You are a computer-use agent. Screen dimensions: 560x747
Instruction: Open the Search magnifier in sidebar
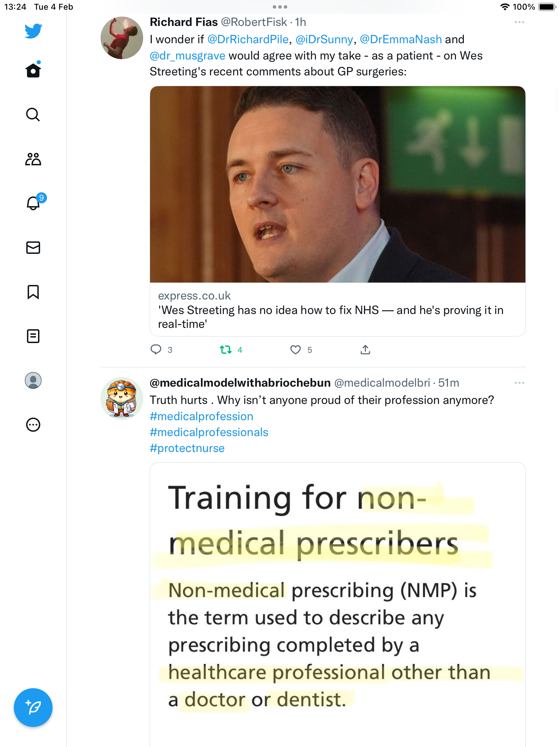coord(33,114)
